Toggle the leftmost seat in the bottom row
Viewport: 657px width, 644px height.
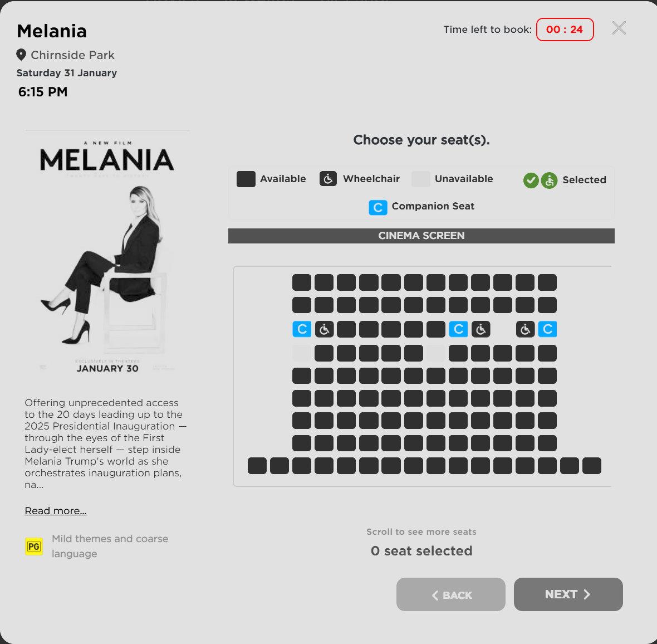(x=257, y=466)
